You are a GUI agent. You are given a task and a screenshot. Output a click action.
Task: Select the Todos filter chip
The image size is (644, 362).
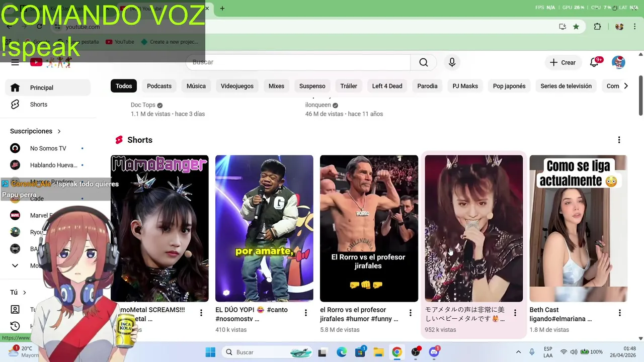point(124,86)
